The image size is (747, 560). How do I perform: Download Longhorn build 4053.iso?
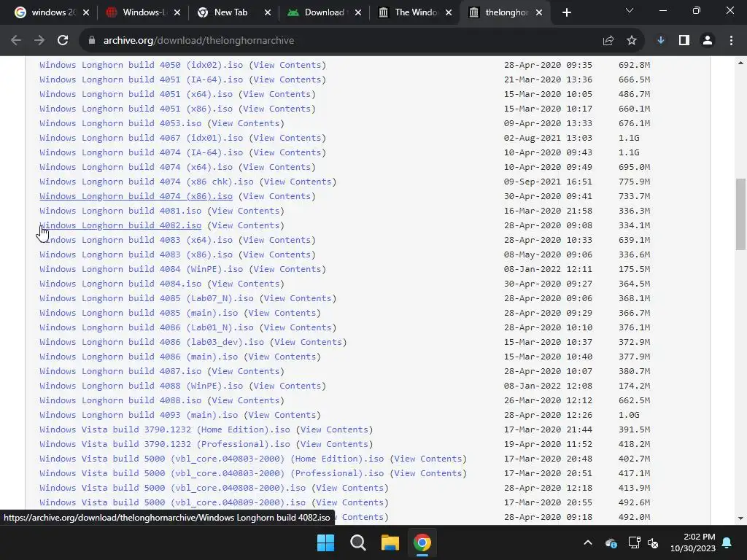pyautogui.click(x=120, y=123)
